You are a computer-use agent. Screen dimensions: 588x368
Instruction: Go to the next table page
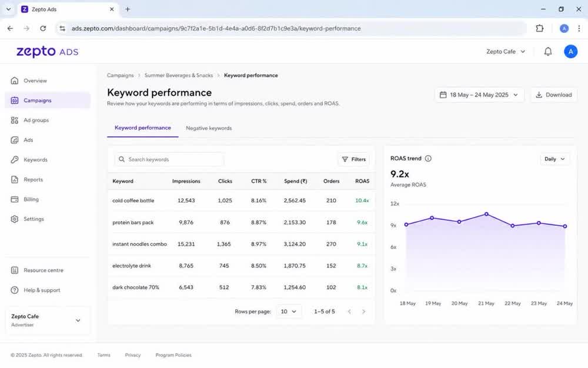click(363, 312)
